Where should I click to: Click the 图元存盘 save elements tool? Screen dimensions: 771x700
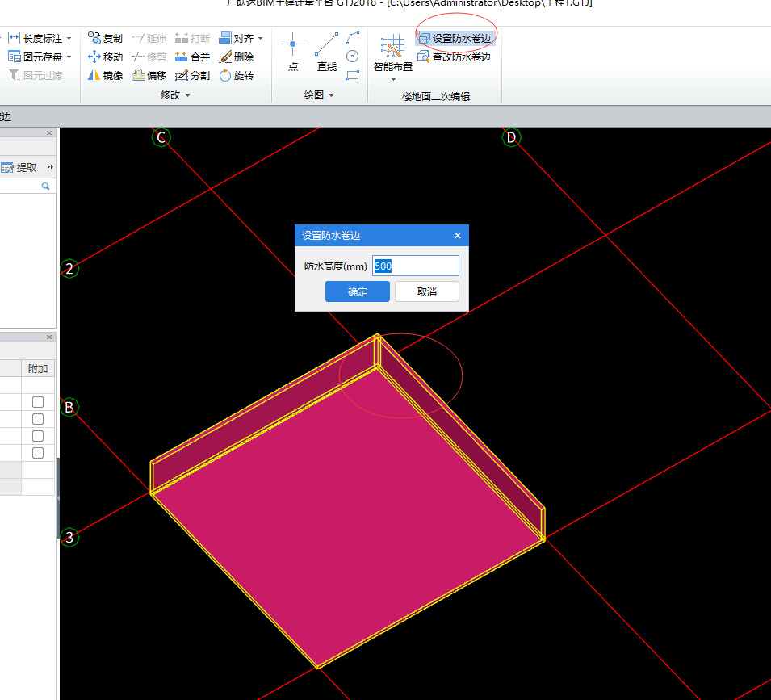(36, 57)
